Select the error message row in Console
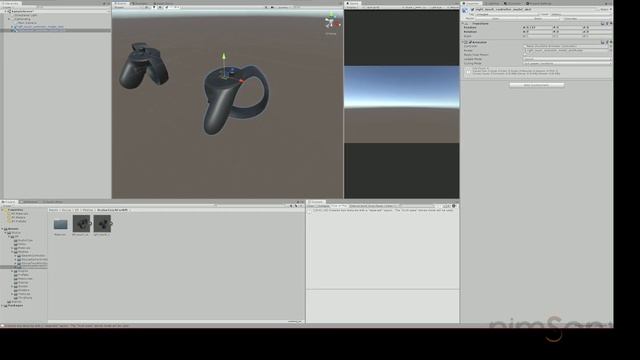This screenshot has width=640, height=360. [x=383, y=211]
